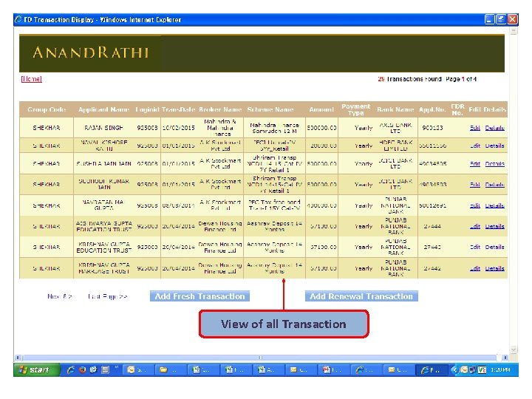Open Internet Explorer from quick launch
The height and width of the screenshot is (399, 532).
(x=71, y=370)
